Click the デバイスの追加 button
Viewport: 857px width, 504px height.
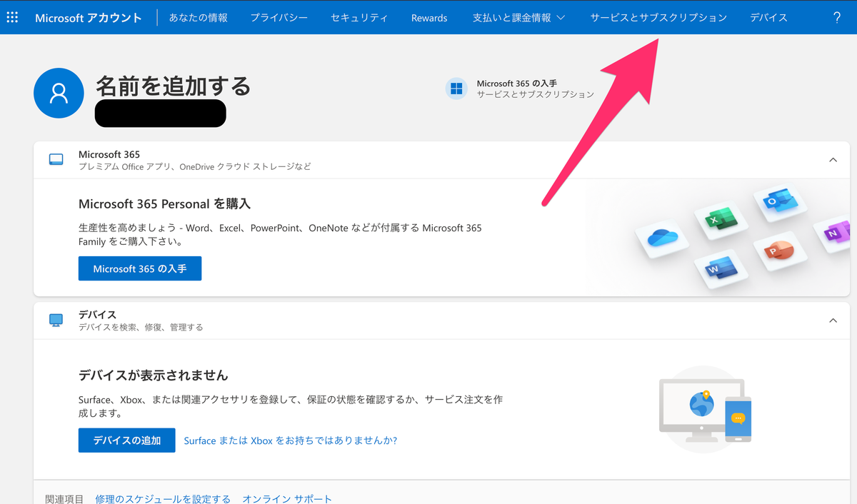[127, 440]
